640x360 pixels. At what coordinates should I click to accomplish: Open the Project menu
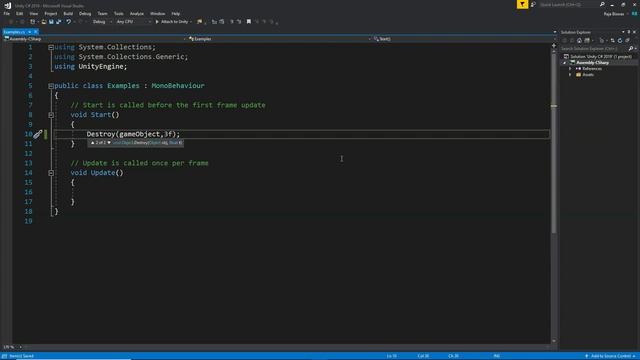(x=51, y=13)
